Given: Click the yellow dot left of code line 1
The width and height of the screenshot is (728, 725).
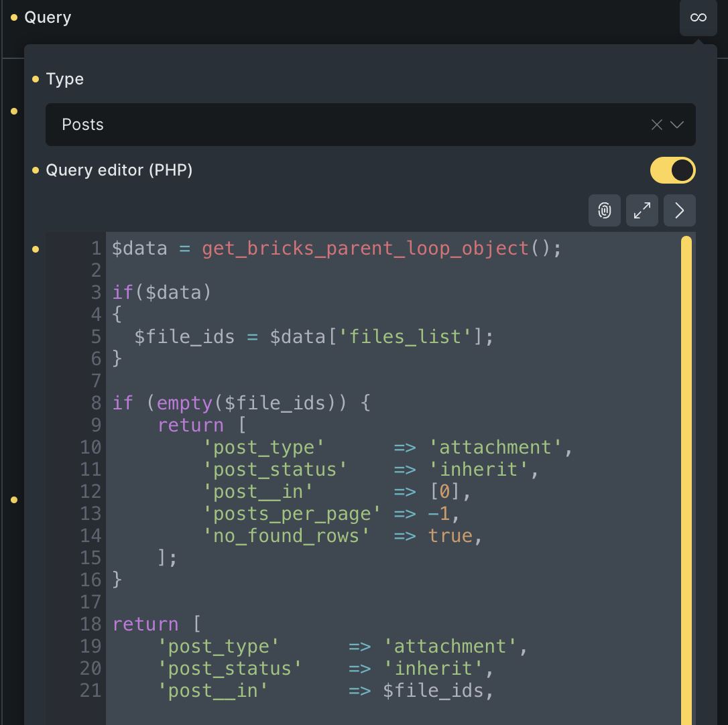Looking at the screenshot, I should coord(36,250).
